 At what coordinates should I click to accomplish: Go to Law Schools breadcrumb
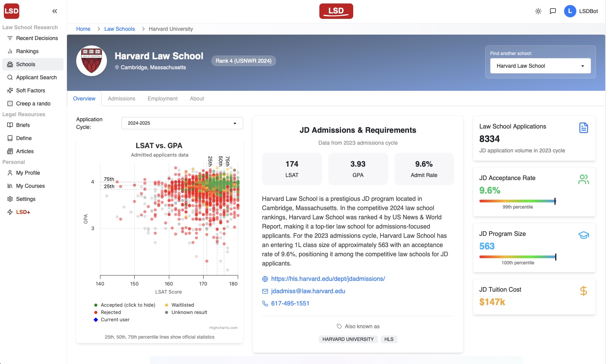(x=119, y=29)
